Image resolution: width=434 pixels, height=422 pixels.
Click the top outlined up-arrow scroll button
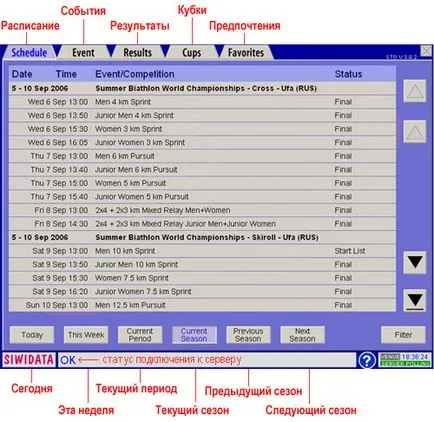point(415,91)
